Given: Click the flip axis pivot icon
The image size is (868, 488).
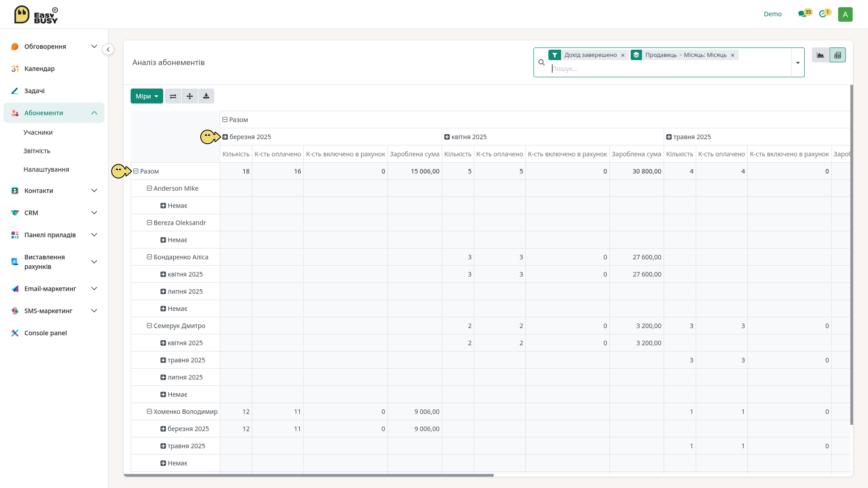Looking at the screenshot, I should click(173, 96).
